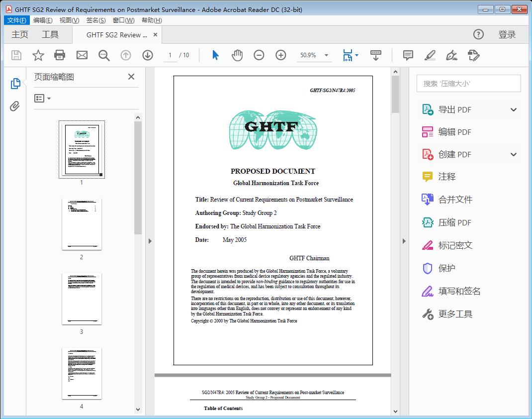This screenshot has height=419, width=532.
Task: Go to previous page with the up arrow
Action: click(126, 55)
